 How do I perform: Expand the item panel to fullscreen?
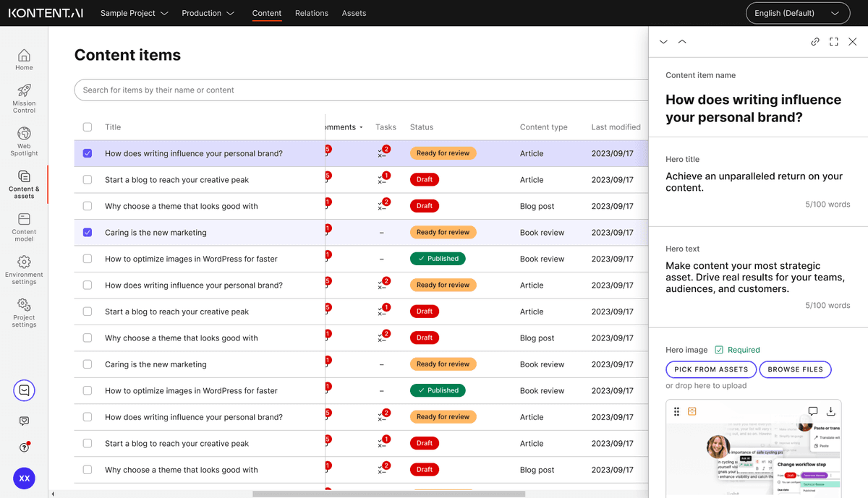[833, 41]
